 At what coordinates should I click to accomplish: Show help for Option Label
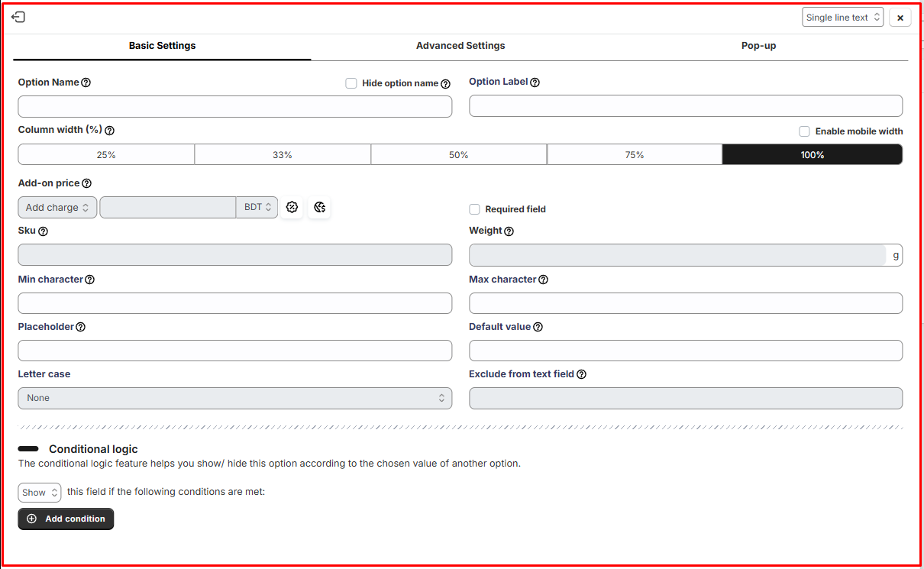[x=535, y=82]
